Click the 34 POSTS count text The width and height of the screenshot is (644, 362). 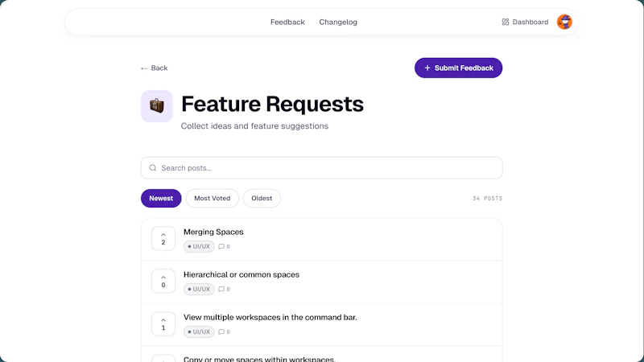coord(488,198)
